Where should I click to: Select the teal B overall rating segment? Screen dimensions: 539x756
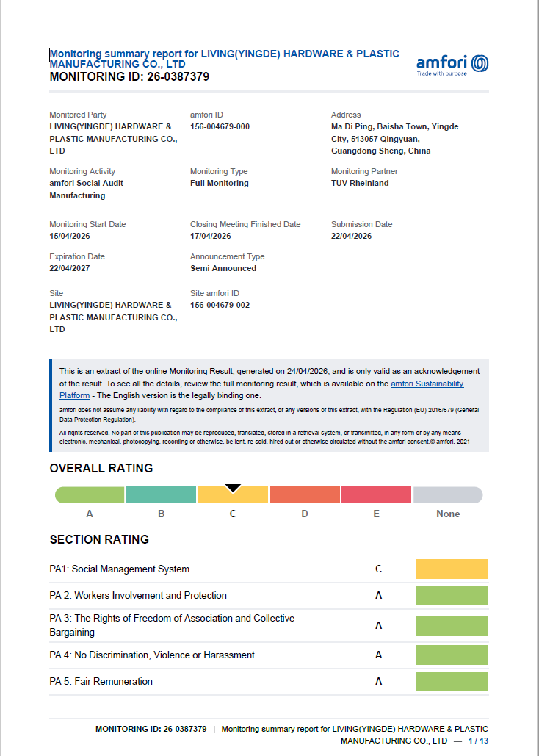[161, 494]
